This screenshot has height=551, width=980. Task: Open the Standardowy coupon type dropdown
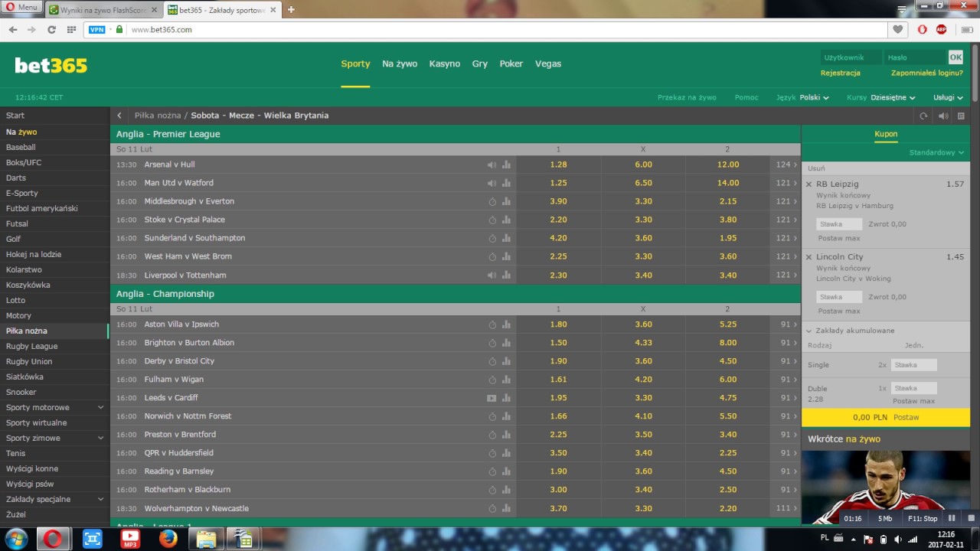click(x=936, y=153)
